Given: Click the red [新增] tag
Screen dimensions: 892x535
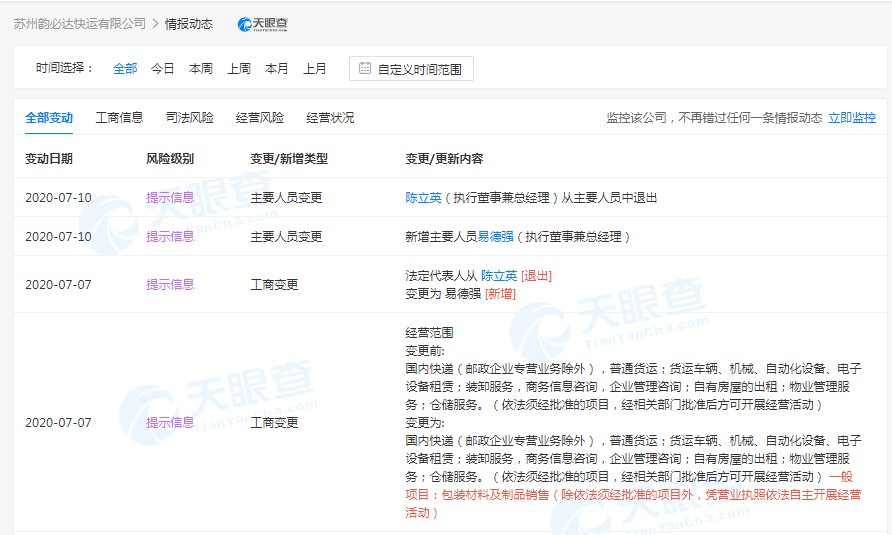Looking at the screenshot, I should (500, 294).
